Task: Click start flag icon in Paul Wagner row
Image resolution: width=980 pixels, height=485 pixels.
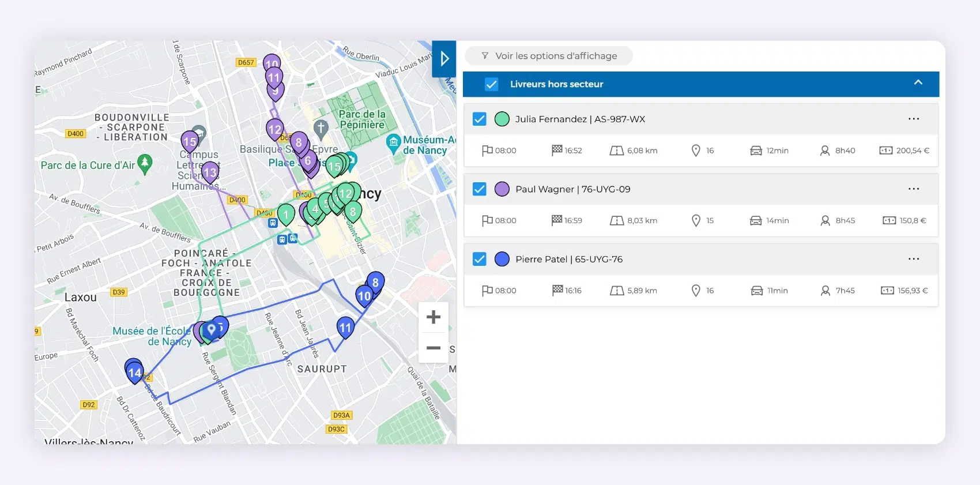Action: pyautogui.click(x=487, y=220)
